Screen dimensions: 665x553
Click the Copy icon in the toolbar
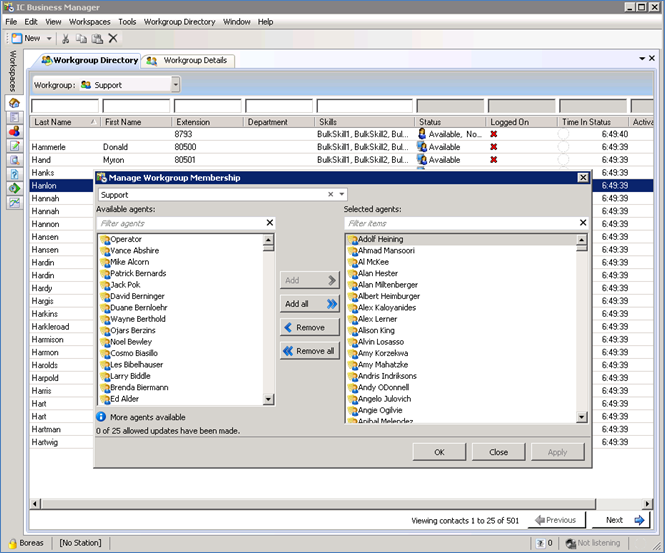tap(81, 38)
